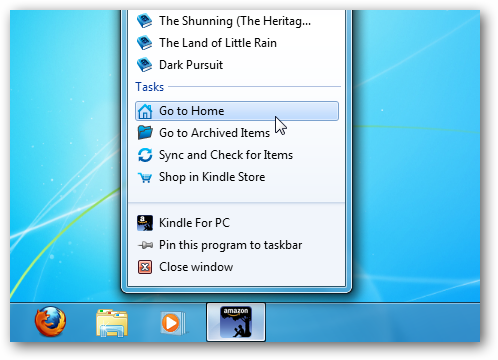The image size is (498, 360).
Task: Click Close window option
Action: (x=237, y=267)
